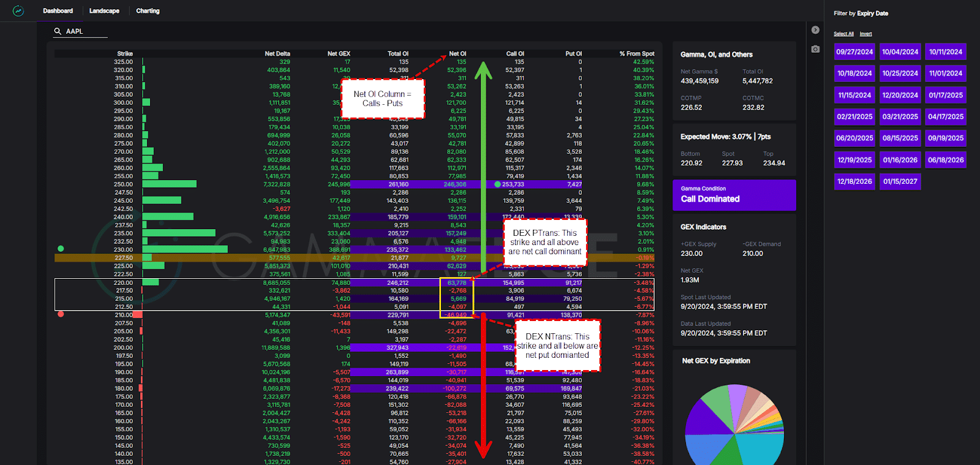Select the 06/20/2025 expiry date button
The width and height of the screenshot is (980, 465).
[854, 138]
